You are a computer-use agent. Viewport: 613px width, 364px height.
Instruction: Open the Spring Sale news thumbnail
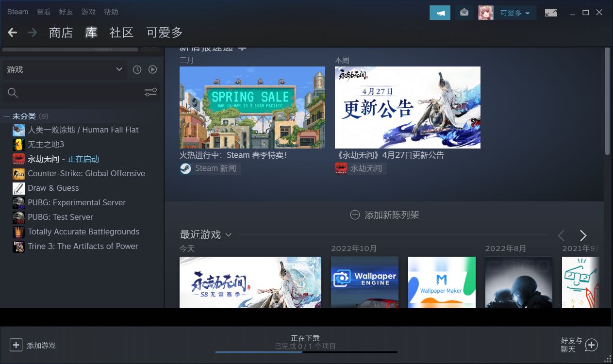[x=252, y=107]
